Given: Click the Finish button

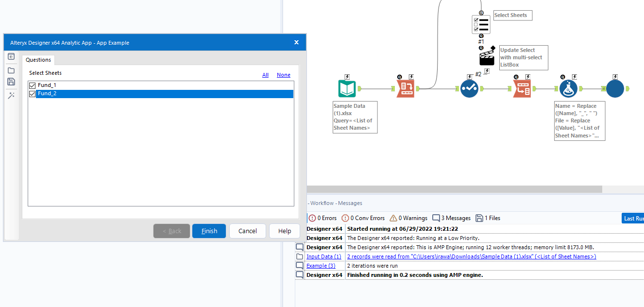Looking at the screenshot, I should pos(209,231).
